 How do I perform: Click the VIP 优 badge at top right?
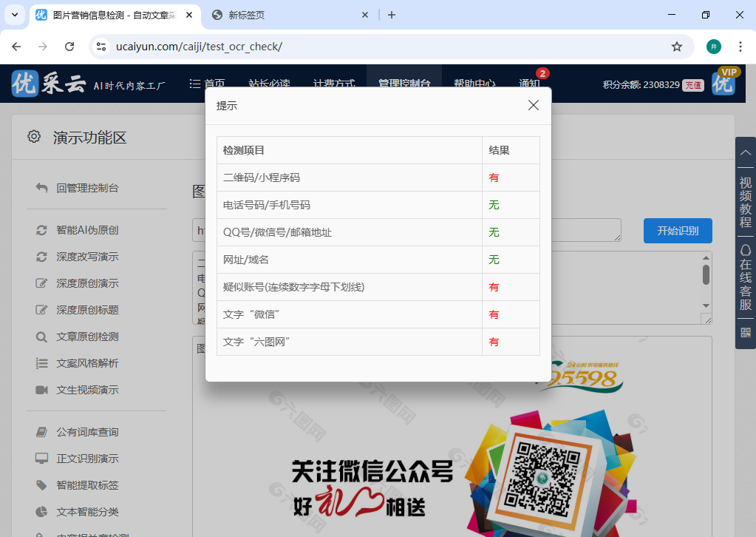pyautogui.click(x=723, y=83)
